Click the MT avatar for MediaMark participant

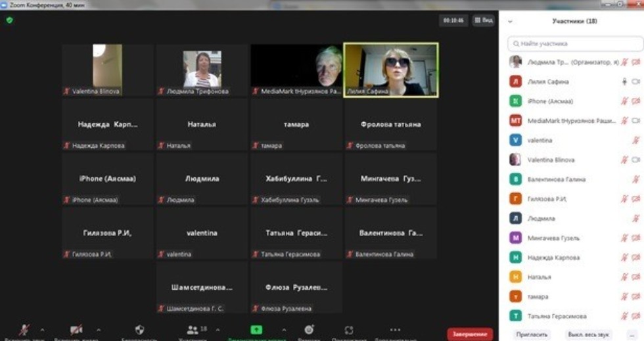515,121
